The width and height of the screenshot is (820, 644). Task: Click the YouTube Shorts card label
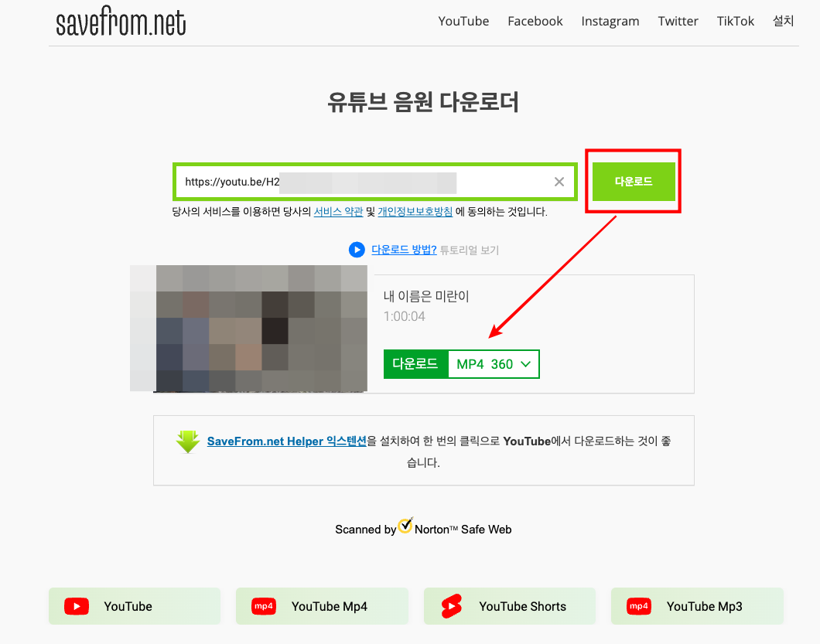click(x=522, y=606)
